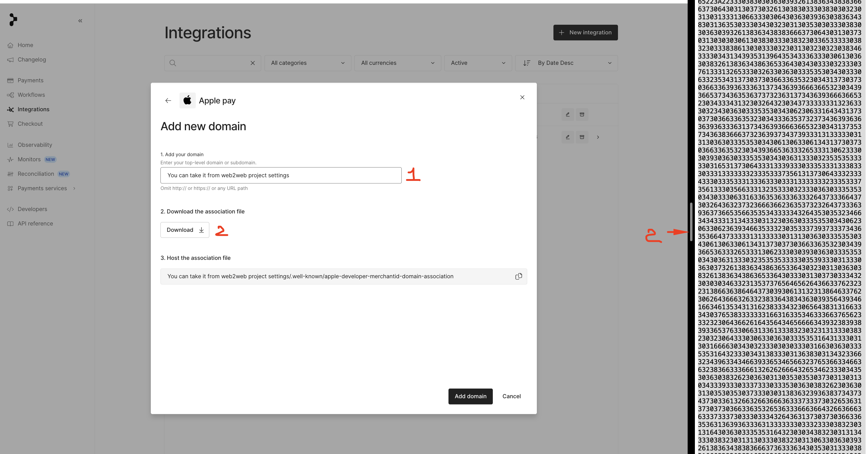Click the API reference book icon
Screen dimensions: 868x454
click(11, 224)
